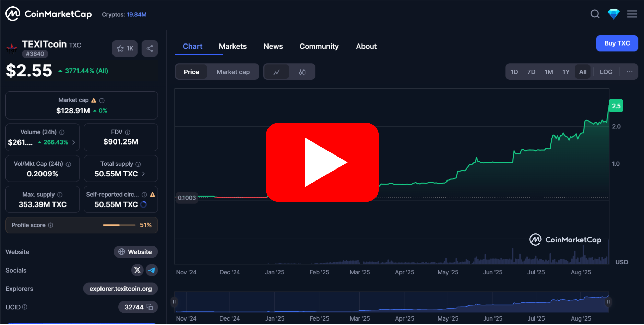Image resolution: width=644 pixels, height=325 pixels.
Task: Add TEXITcoin to watchlist with star
Action: coord(125,48)
